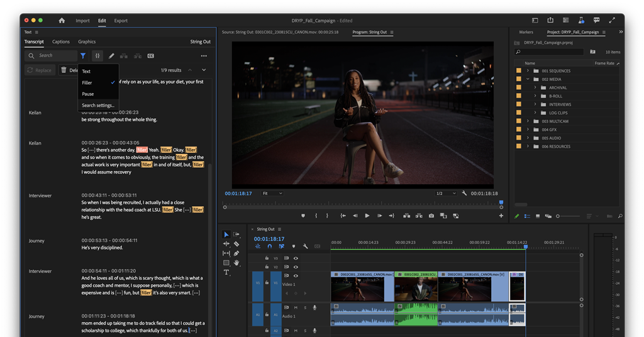Viewport: 644px width, 337px height.
Task: Select the Razor tool
Action: point(236,244)
